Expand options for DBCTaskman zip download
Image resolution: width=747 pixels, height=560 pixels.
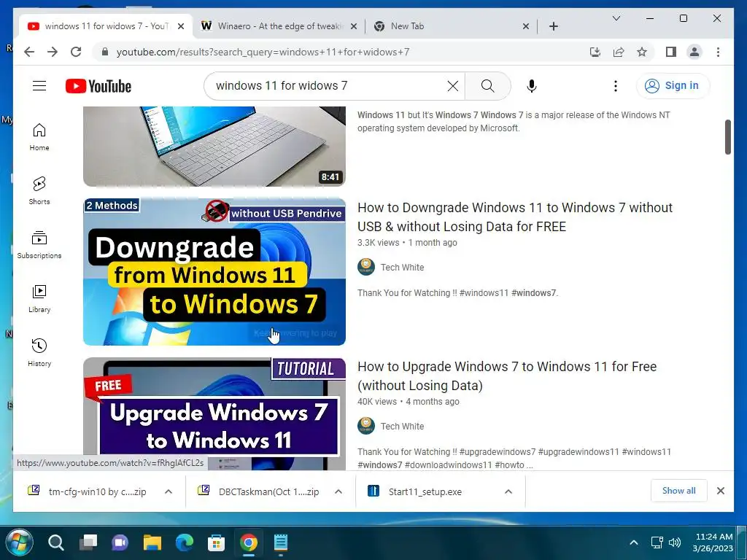point(338,491)
